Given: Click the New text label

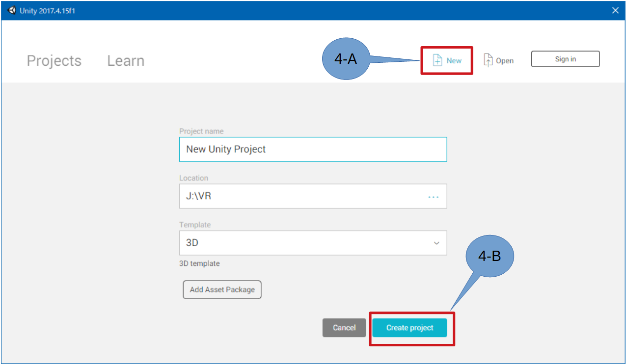Looking at the screenshot, I should pyautogui.click(x=454, y=61).
